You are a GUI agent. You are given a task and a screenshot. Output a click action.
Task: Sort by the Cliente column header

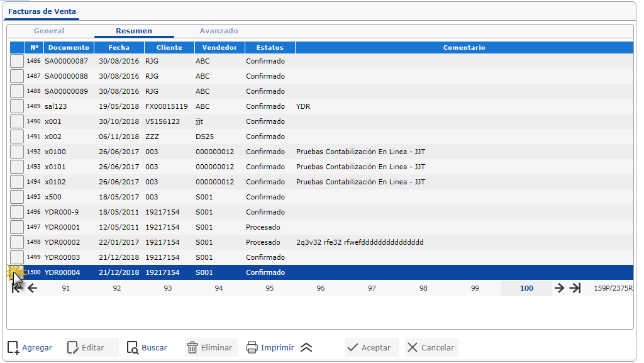click(x=169, y=47)
